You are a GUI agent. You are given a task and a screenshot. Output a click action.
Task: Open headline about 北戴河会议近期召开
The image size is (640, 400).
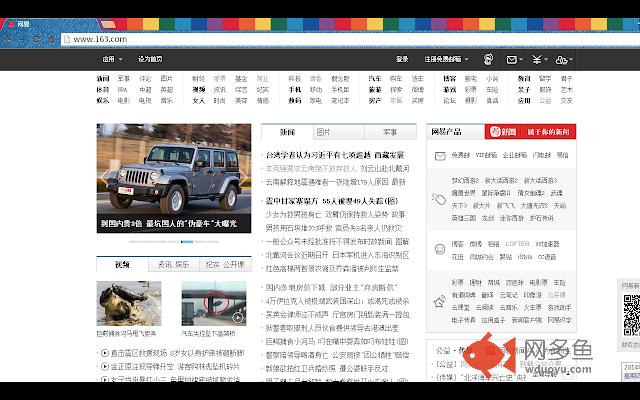click(337, 255)
